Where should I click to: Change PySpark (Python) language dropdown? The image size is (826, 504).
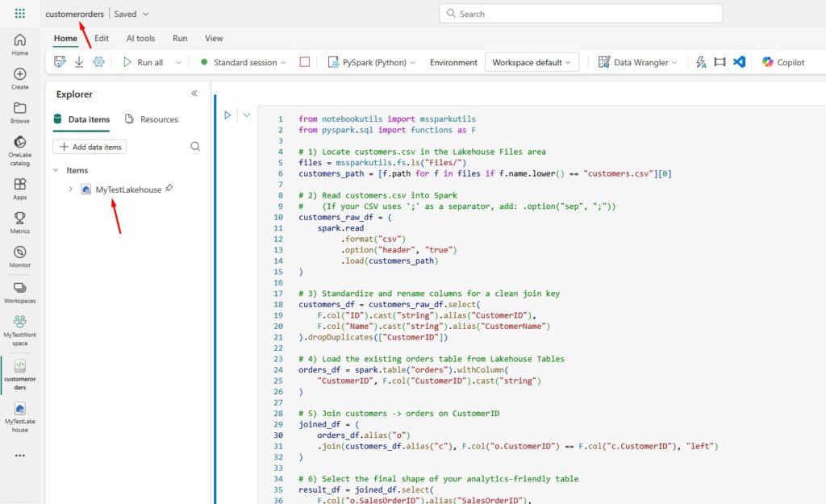point(371,62)
